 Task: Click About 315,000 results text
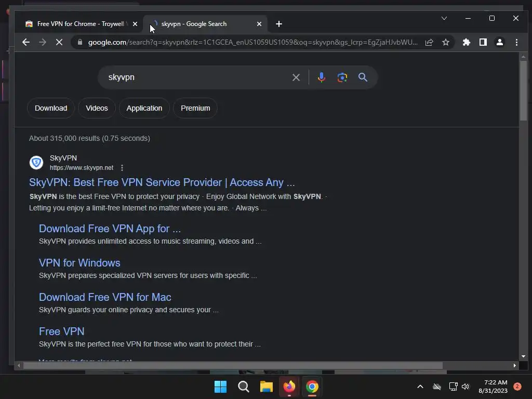[89, 138]
